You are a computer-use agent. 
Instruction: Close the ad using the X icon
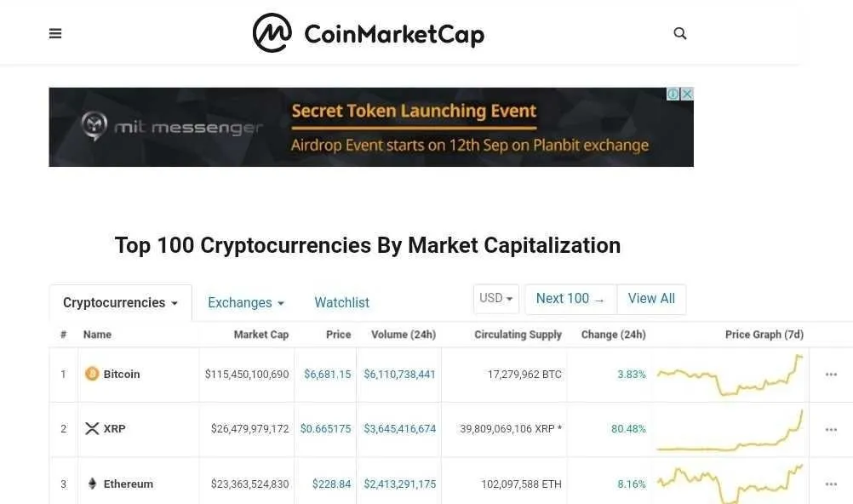(687, 94)
